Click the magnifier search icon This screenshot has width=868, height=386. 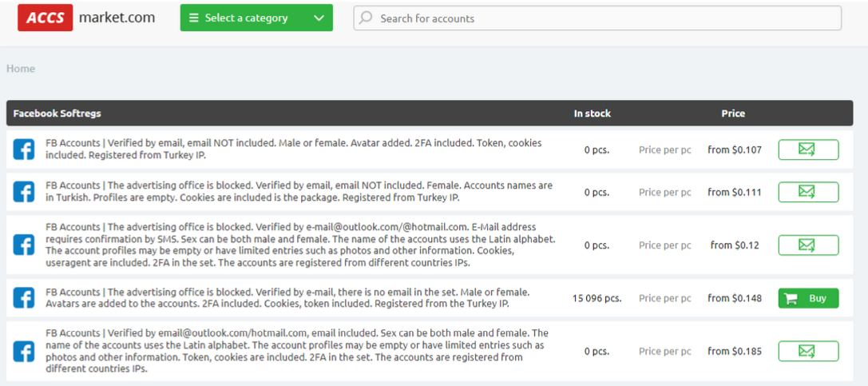pyautogui.click(x=366, y=18)
